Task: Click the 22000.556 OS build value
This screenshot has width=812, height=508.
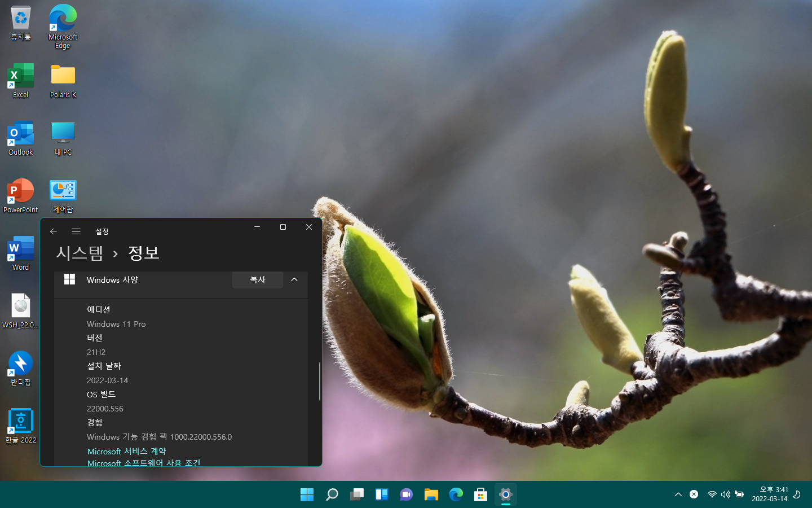Action: pos(105,409)
